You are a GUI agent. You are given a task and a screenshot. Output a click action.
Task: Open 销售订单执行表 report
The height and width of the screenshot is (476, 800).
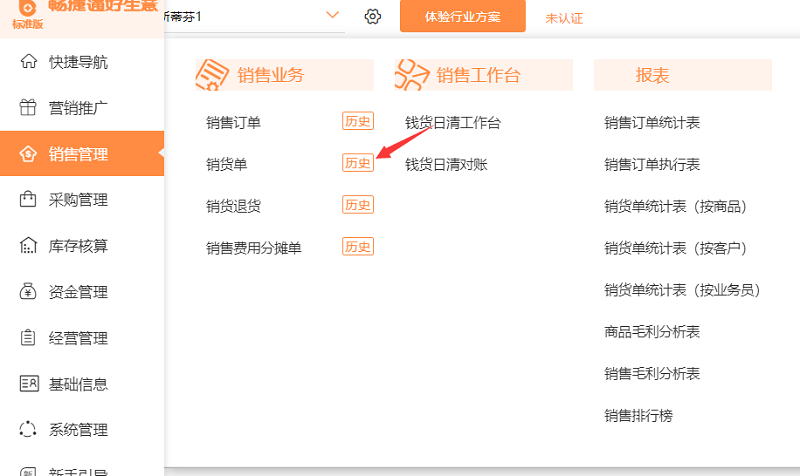652,164
